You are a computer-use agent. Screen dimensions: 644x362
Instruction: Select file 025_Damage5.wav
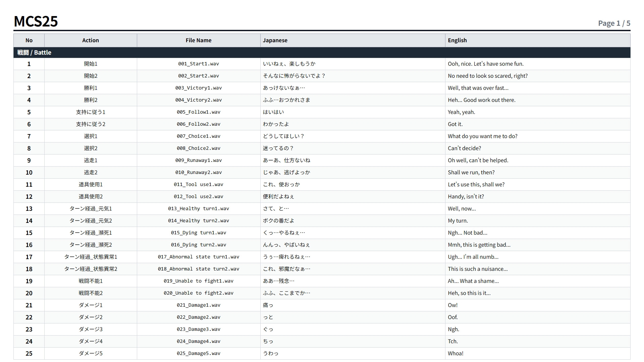(x=199, y=353)
